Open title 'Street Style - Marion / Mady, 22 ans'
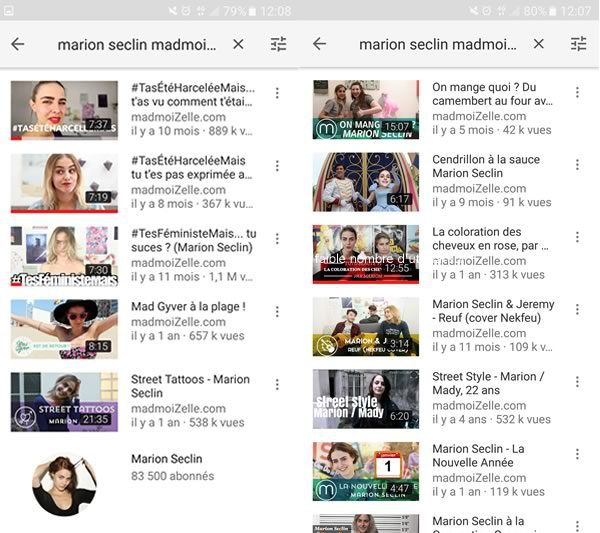The height and width of the screenshot is (533, 600). click(488, 383)
